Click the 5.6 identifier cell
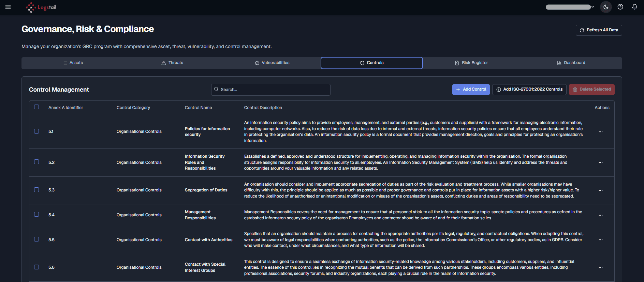The height and width of the screenshot is (282, 644). [52, 267]
